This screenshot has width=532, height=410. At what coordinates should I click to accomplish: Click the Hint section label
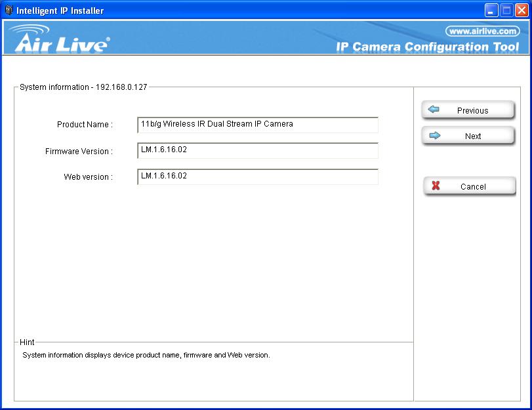(x=27, y=342)
